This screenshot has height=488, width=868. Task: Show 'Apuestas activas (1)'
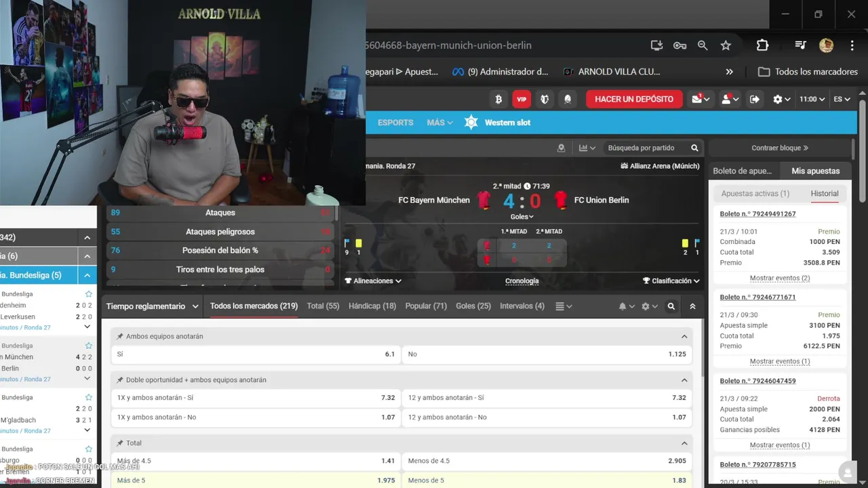755,194
